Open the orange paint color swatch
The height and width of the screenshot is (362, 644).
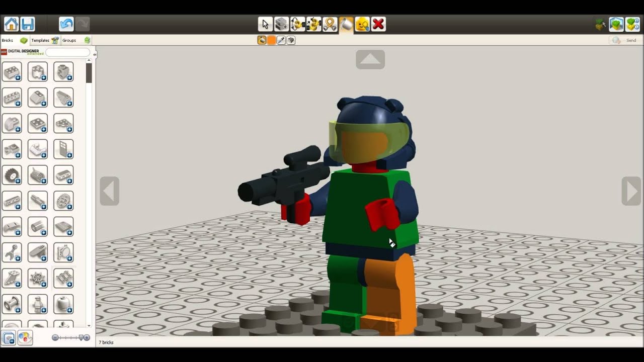pyautogui.click(x=272, y=40)
